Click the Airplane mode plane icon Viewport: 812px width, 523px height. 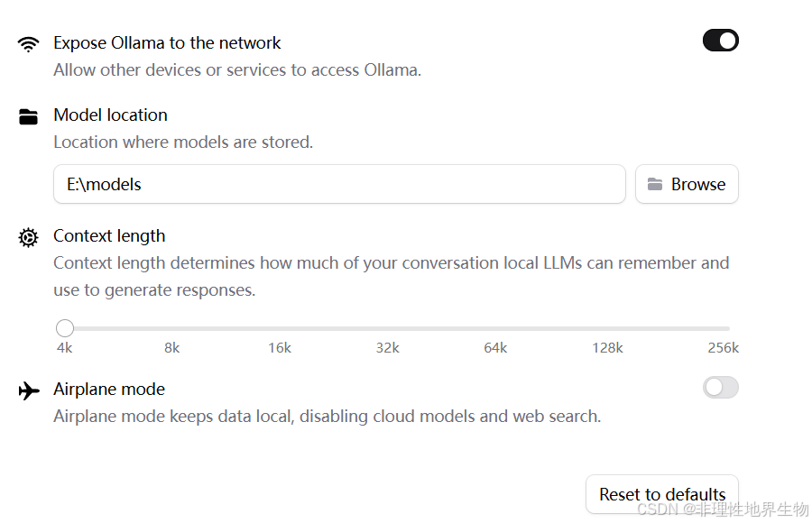point(29,390)
